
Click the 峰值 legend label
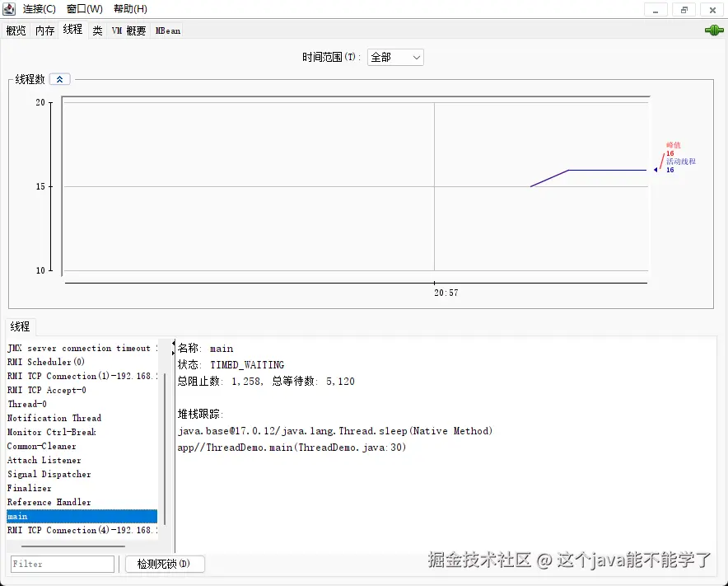tap(673, 145)
